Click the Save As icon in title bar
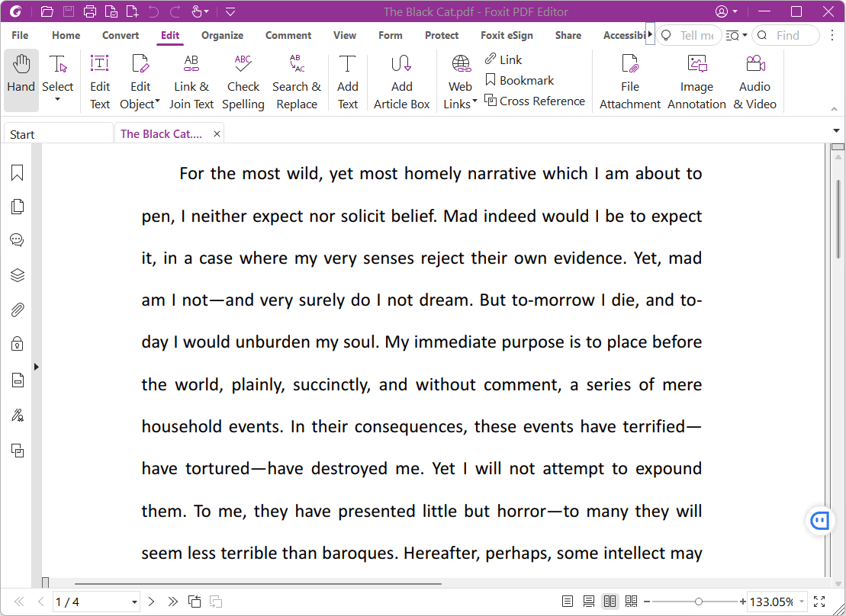The height and width of the screenshot is (616, 846). pos(111,11)
